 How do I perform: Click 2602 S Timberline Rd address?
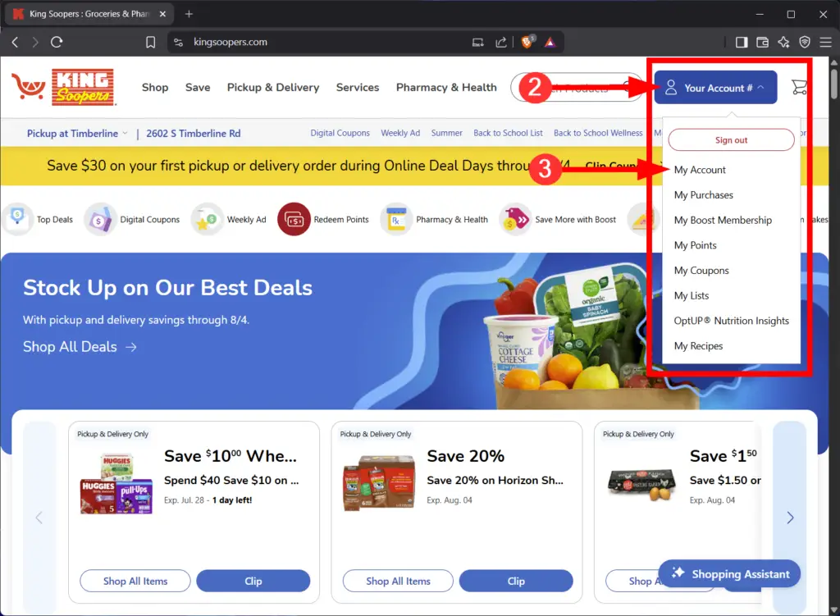(x=194, y=134)
